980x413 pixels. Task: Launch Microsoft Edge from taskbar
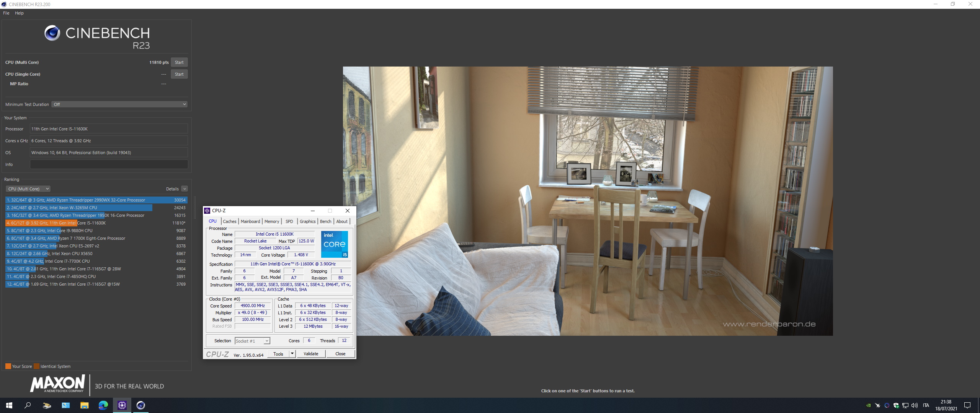103,405
